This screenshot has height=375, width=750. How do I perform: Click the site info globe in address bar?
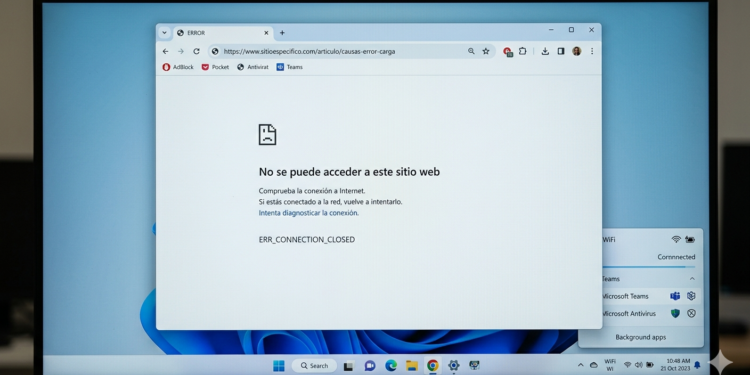215,51
